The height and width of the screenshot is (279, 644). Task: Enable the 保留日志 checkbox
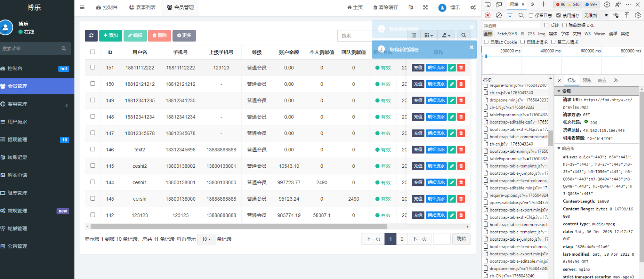pyautogui.click(x=531, y=15)
